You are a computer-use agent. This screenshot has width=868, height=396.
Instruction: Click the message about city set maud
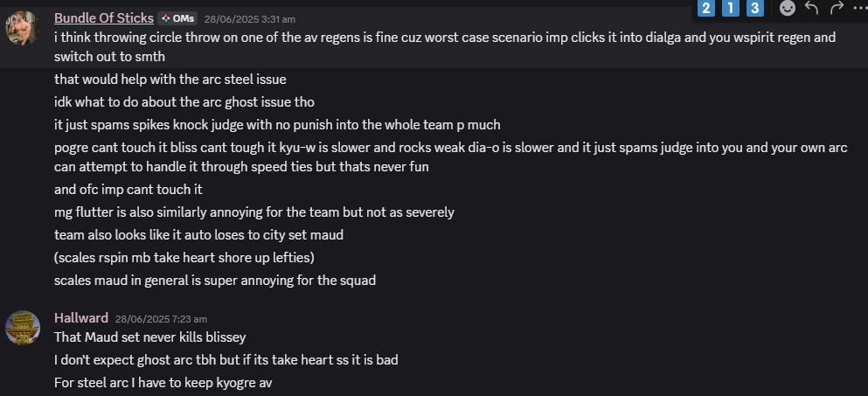point(198,235)
